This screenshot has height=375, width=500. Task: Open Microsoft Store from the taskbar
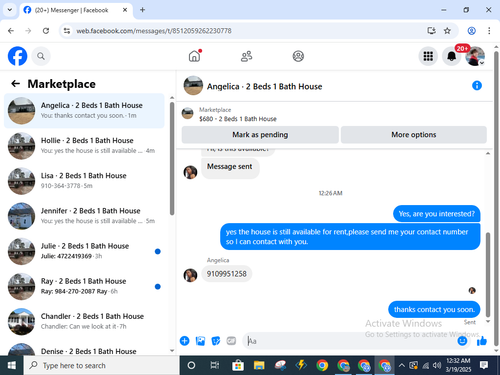[x=237, y=366]
